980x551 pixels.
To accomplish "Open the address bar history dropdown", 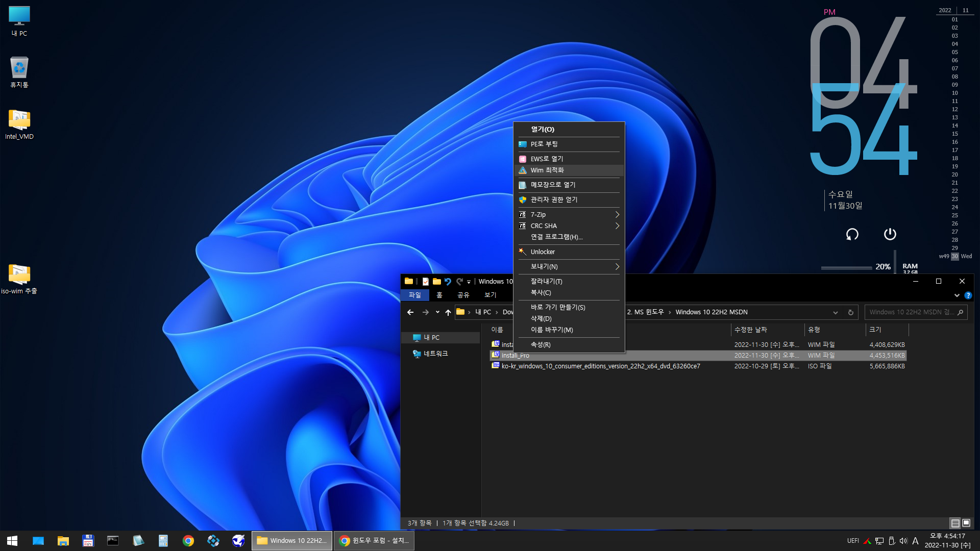I will pos(836,312).
